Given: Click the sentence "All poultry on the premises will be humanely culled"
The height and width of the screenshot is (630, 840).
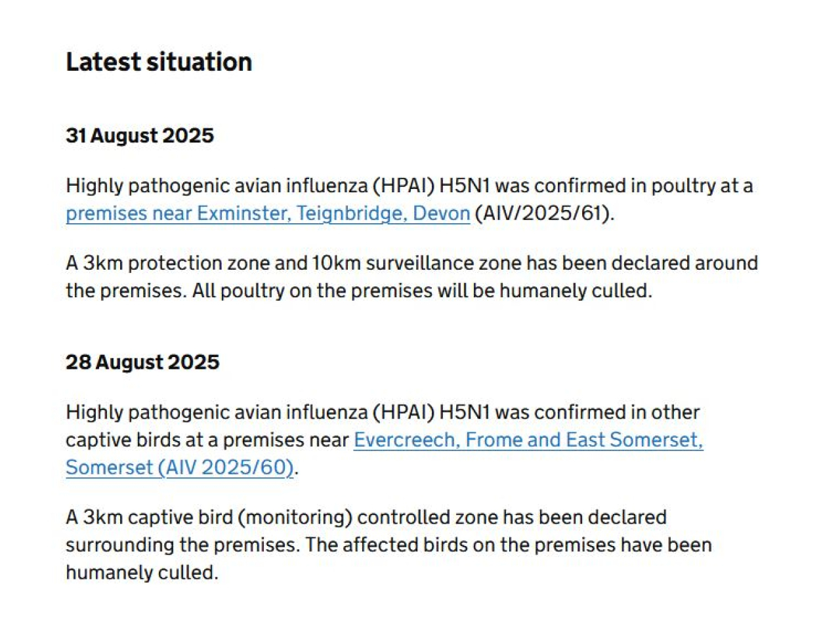Looking at the screenshot, I should [x=422, y=291].
